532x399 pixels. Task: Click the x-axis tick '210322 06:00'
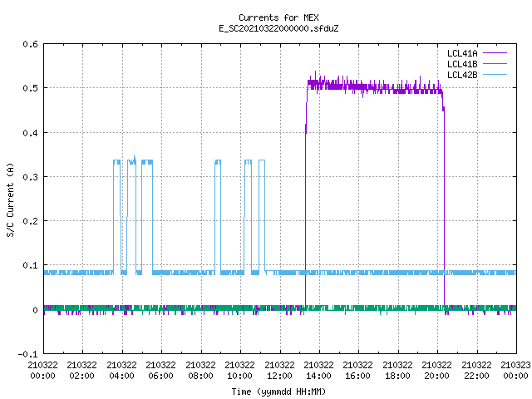(x=160, y=371)
